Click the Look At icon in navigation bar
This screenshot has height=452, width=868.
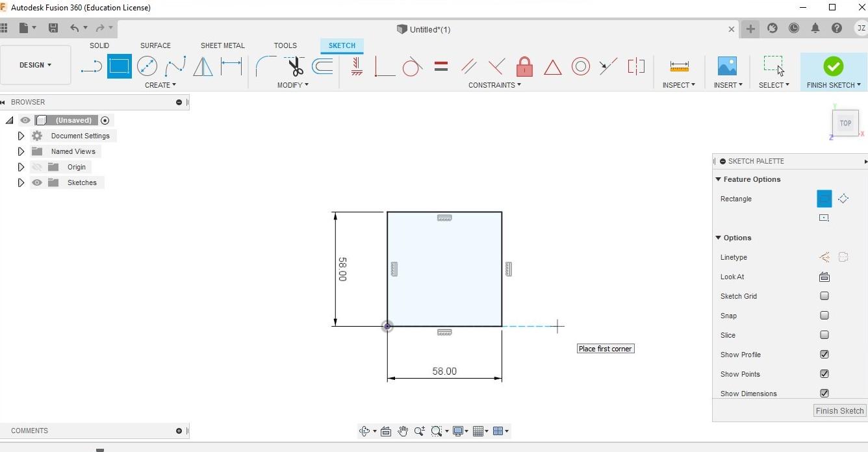pos(385,431)
